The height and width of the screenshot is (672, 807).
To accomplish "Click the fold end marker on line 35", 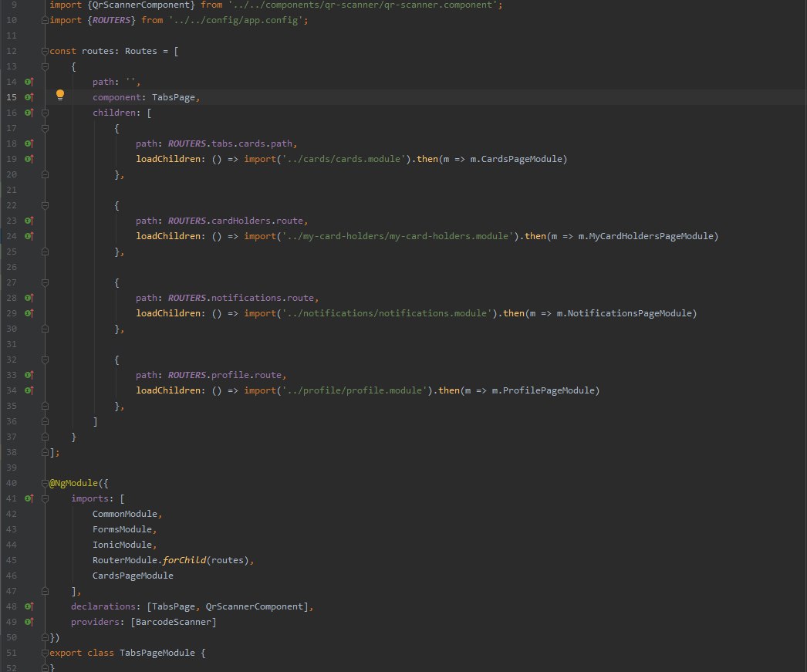I will point(45,406).
